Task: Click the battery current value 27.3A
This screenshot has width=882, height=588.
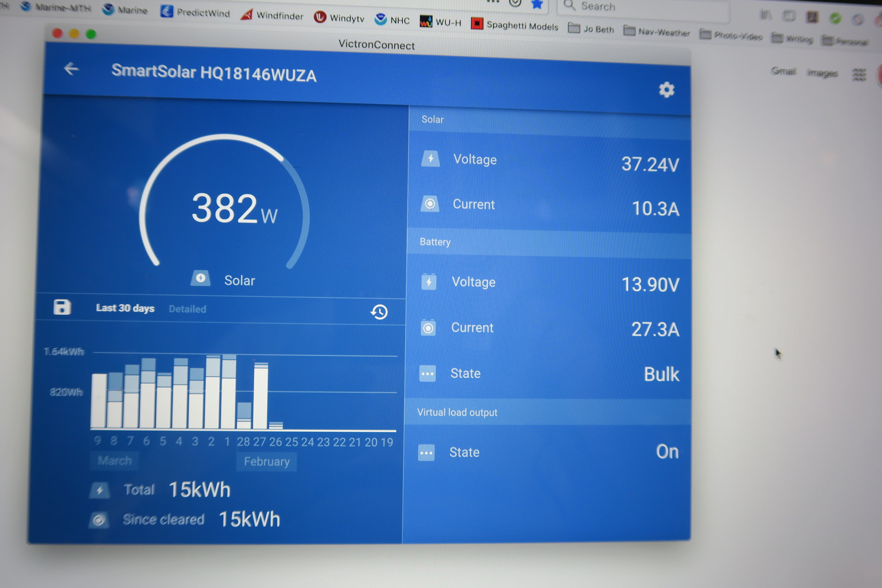Action: 655,329
